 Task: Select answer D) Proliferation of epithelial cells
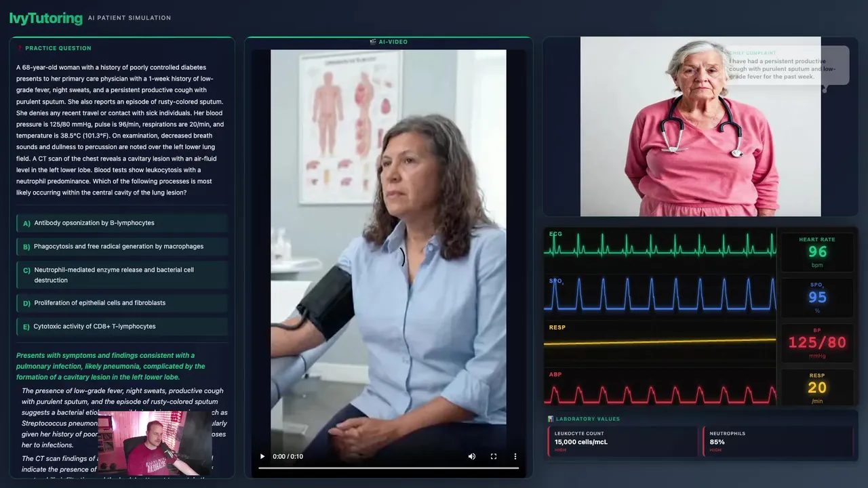pos(122,303)
